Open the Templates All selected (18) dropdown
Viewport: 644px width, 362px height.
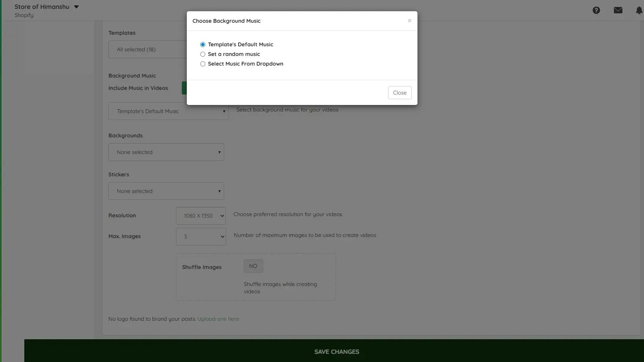coord(147,49)
